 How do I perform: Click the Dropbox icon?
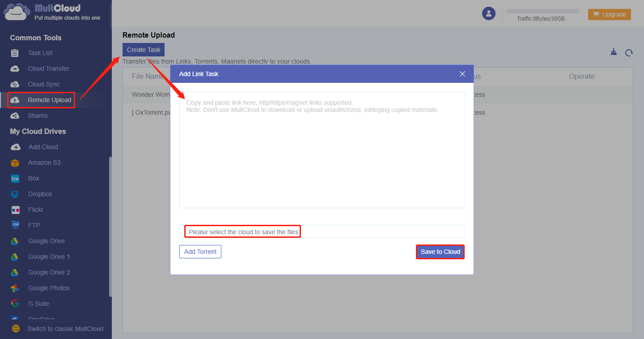pyautogui.click(x=15, y=194)
